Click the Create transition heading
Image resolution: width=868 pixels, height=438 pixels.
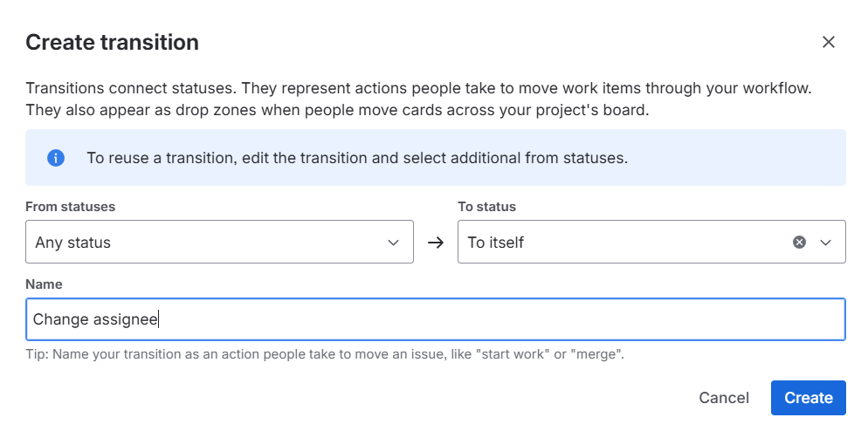click(x=113, y=43)
